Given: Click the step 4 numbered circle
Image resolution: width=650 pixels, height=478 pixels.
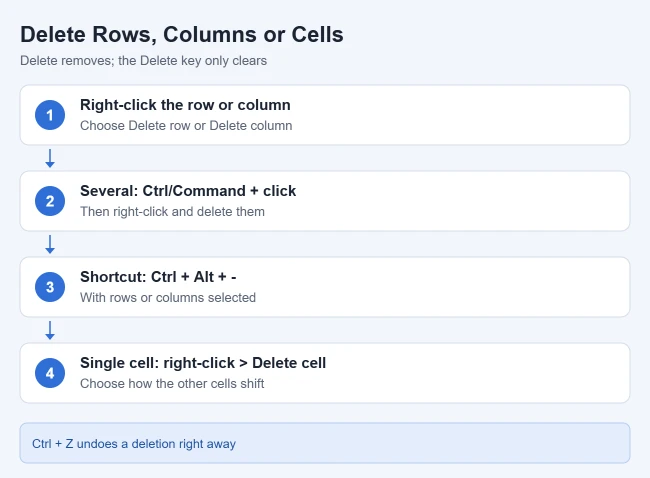Looking at the screenshot, I should tap(50, 373).
